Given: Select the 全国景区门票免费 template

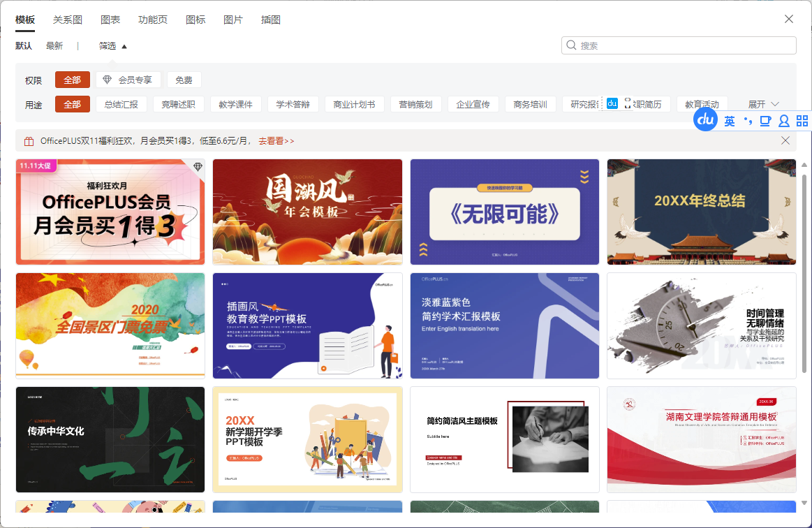Looking at the screenshot, I should pos(110,326).
